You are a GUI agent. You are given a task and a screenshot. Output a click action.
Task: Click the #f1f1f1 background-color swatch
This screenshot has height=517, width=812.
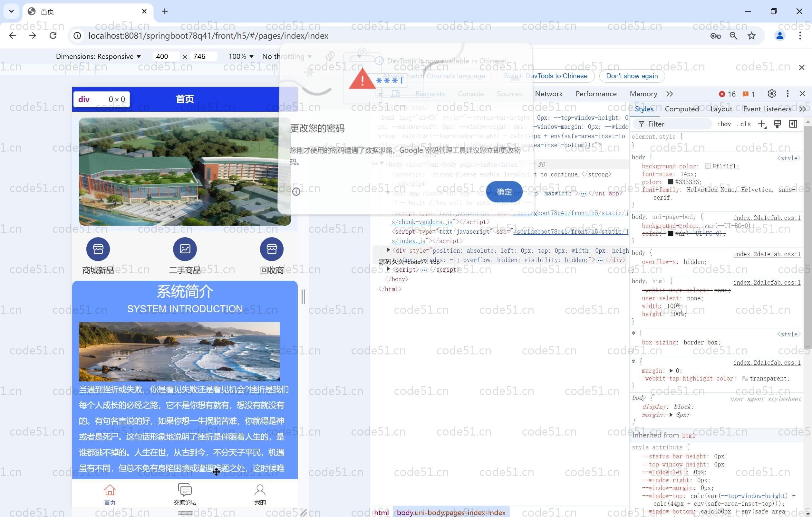(708, 166)
